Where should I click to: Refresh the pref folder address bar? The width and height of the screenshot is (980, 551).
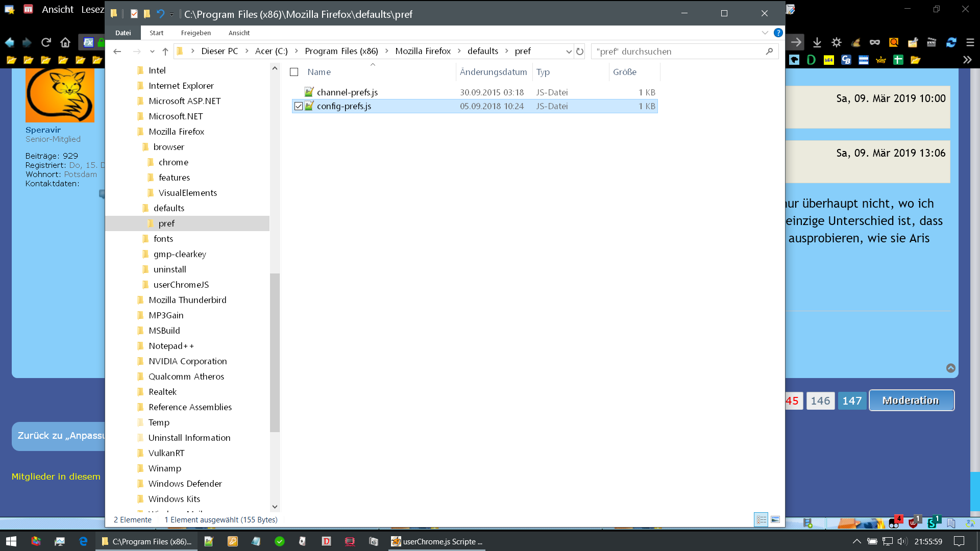(x=580, y=52)
